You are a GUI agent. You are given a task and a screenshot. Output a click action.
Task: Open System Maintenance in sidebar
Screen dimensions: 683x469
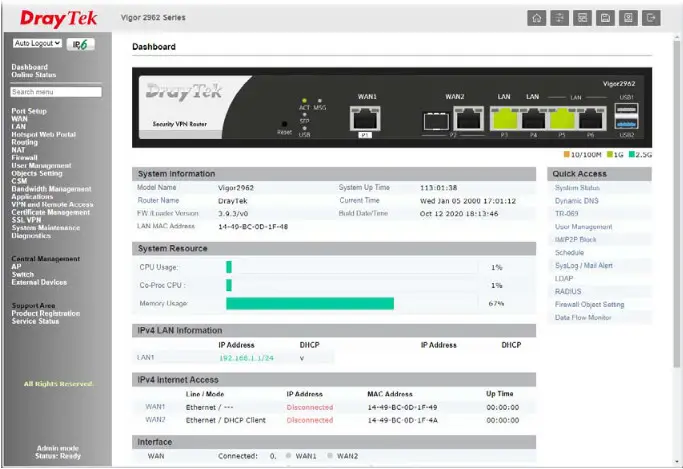[x=46, y=228]
